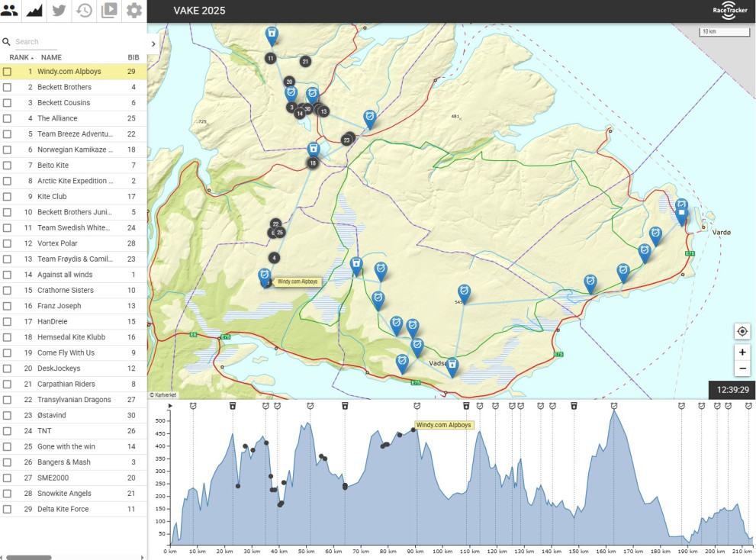
Task: Open the participants list tab
Action: 10,10
